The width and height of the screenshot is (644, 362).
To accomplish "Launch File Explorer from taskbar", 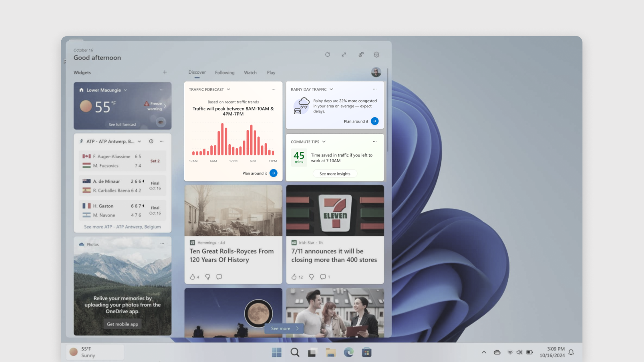I will (x=330, y=352).
